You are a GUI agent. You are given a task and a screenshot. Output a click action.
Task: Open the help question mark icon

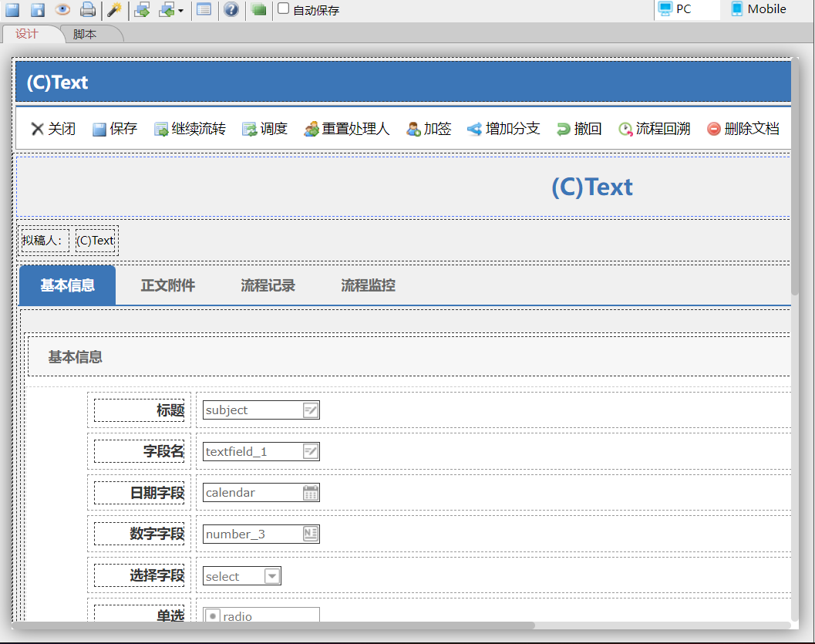[x=231, y=9]
